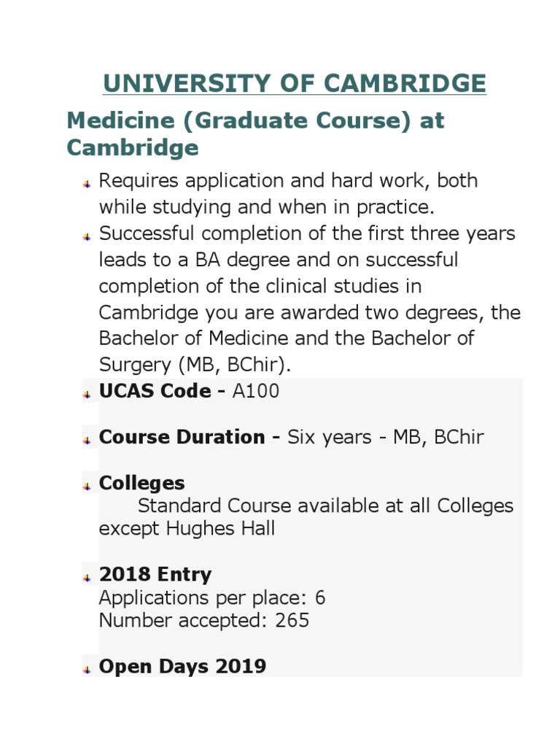The height and width of the screenshot is (747, 560).
Task: Click the bold "2018 Entry" label
Action: [x=155, y=574]
